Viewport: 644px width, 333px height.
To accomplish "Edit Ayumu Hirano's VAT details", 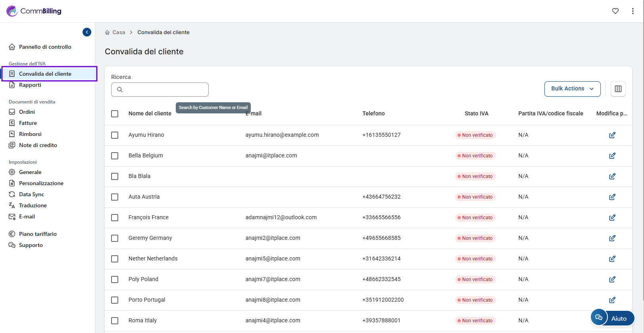I will click(x=612, y=135).
